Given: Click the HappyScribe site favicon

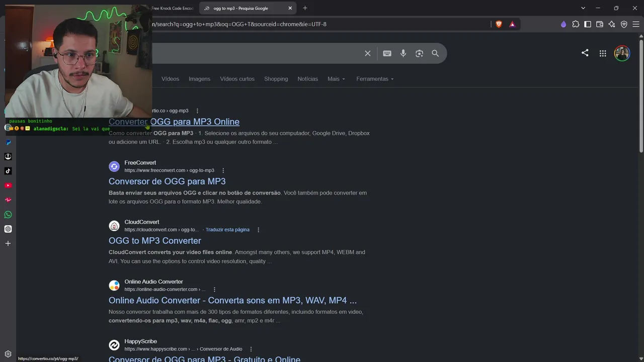Looking at the screenshot, I should click(114, 345).
